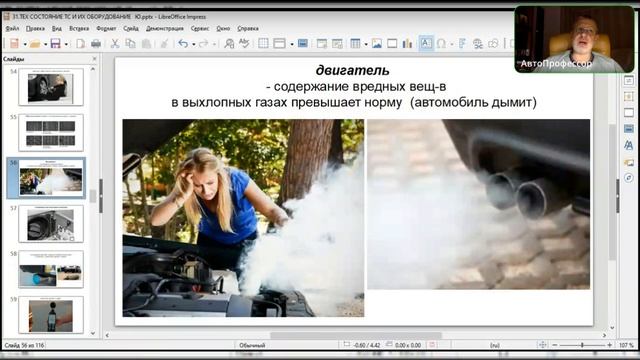Open the Слайд menu

[x=131, y=29]
